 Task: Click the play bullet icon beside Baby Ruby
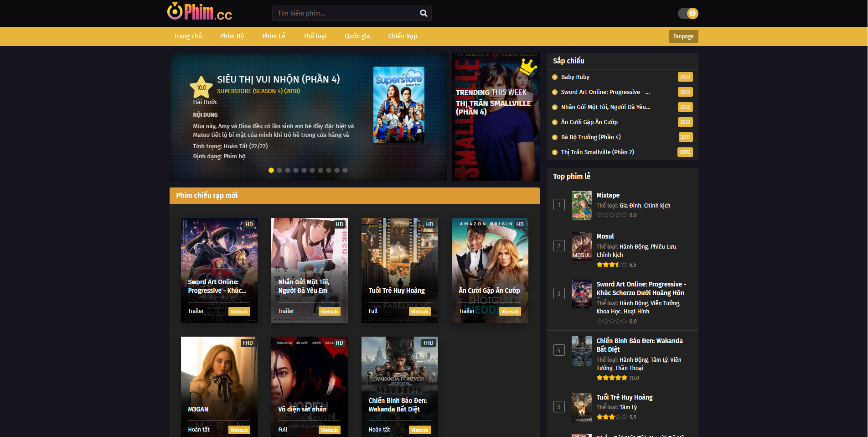coord(555,77)
